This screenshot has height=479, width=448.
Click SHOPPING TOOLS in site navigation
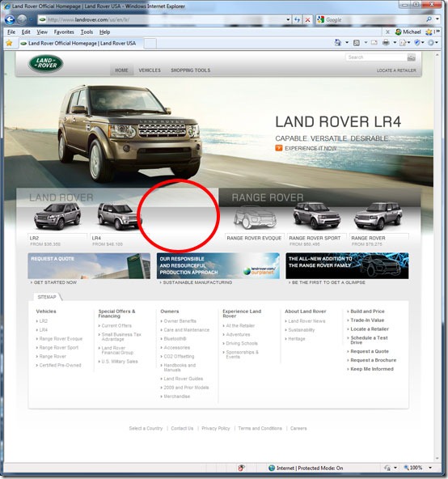coord(190,70)
